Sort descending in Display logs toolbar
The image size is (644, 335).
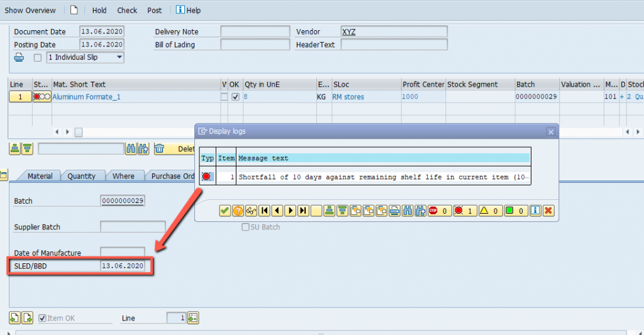coord(342,211)
